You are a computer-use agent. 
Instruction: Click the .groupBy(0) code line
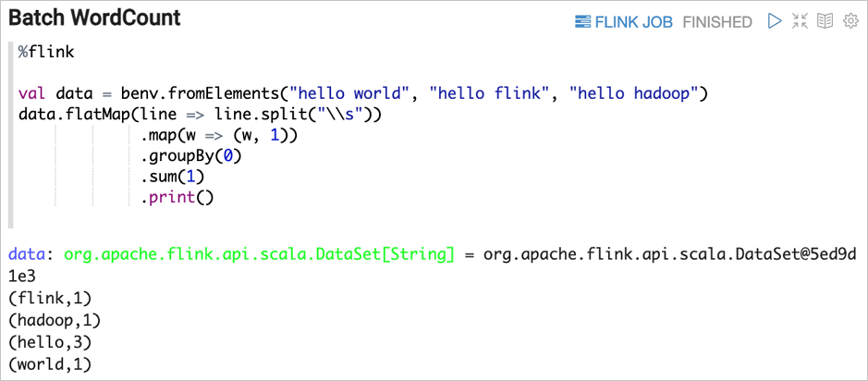191,157
